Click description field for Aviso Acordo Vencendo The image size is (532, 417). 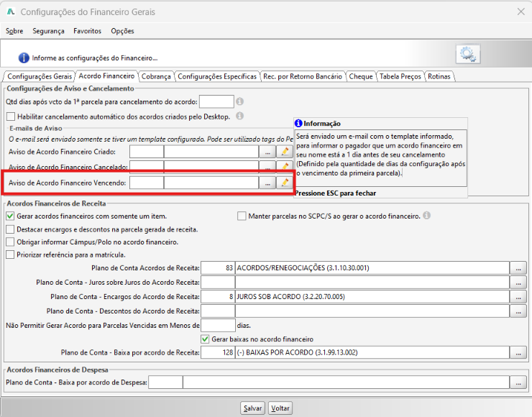pos(211,183)
